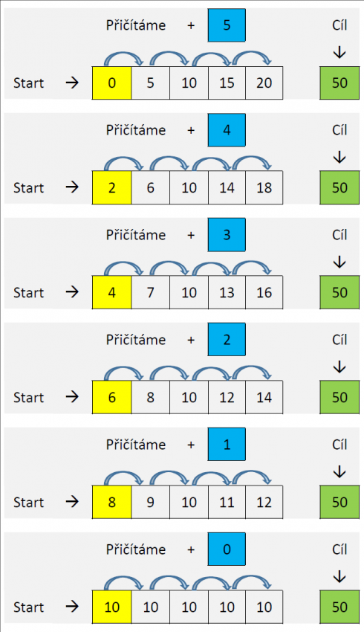This screenshot has height=632, width=364.
Task: Click the down arrow under first Cíl label
Action: (x=339, y=52)
